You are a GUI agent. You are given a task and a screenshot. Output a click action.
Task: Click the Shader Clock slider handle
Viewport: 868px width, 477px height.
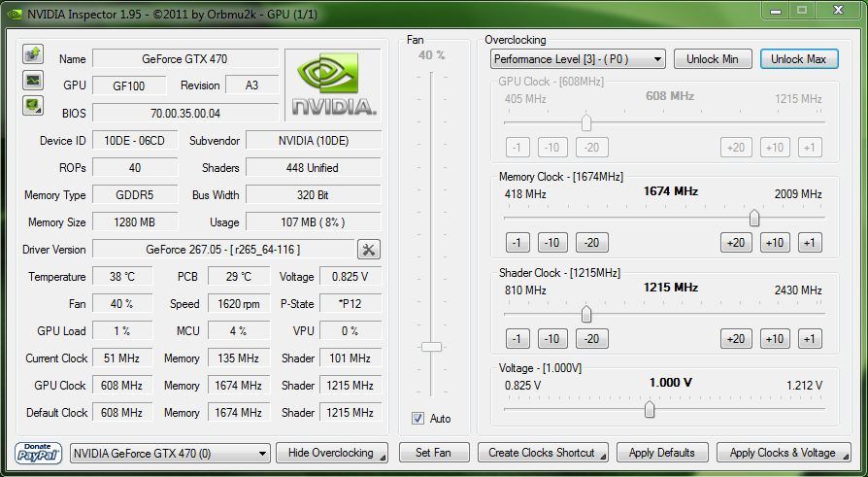coord(586,315)
